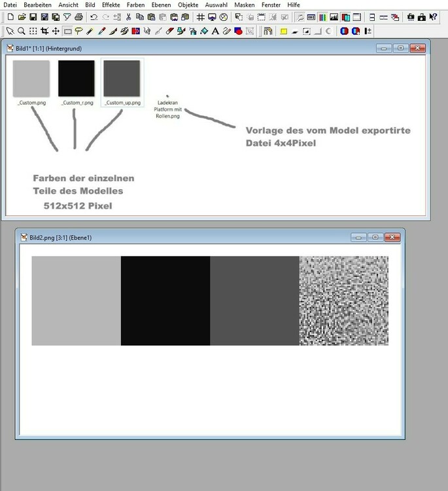Select the Pencil tool
This screenshot has height=491, width=448.
coord(90,31)
